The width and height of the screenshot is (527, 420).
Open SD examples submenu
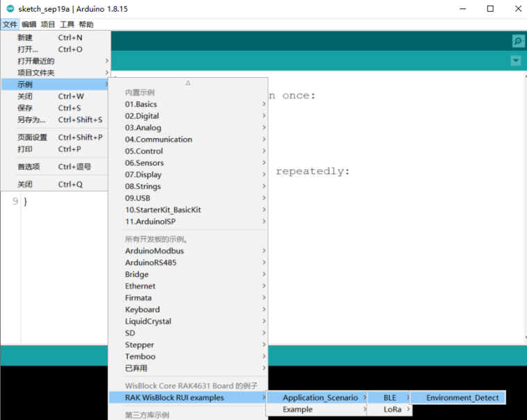click(x=188, y=333)
